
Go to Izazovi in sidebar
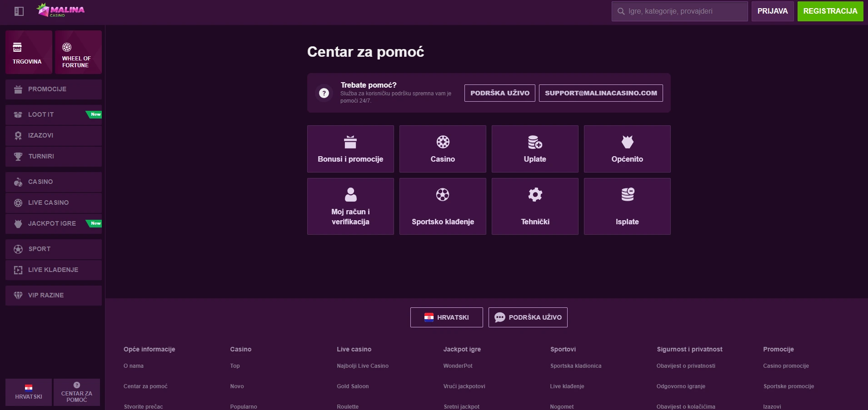point(54,136)
